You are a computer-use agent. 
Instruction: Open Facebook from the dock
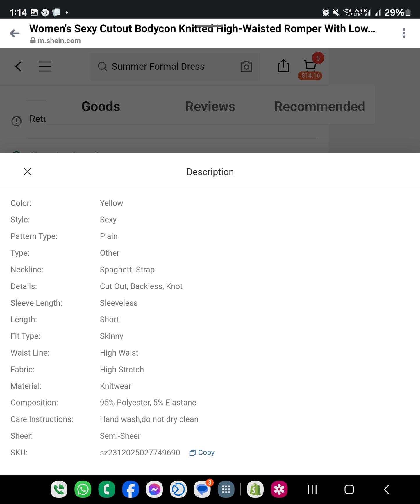(x=131, y=489)
